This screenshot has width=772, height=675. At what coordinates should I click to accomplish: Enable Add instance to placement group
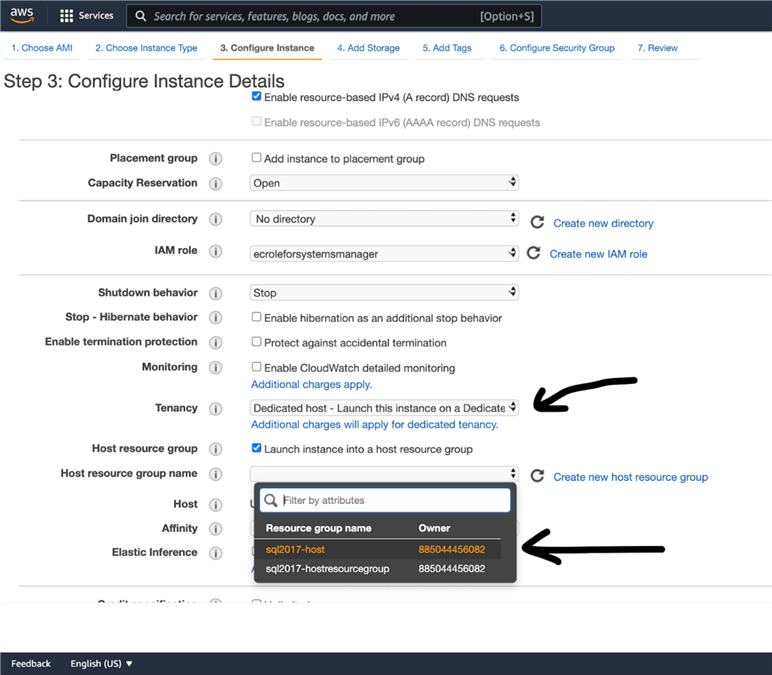257,158
